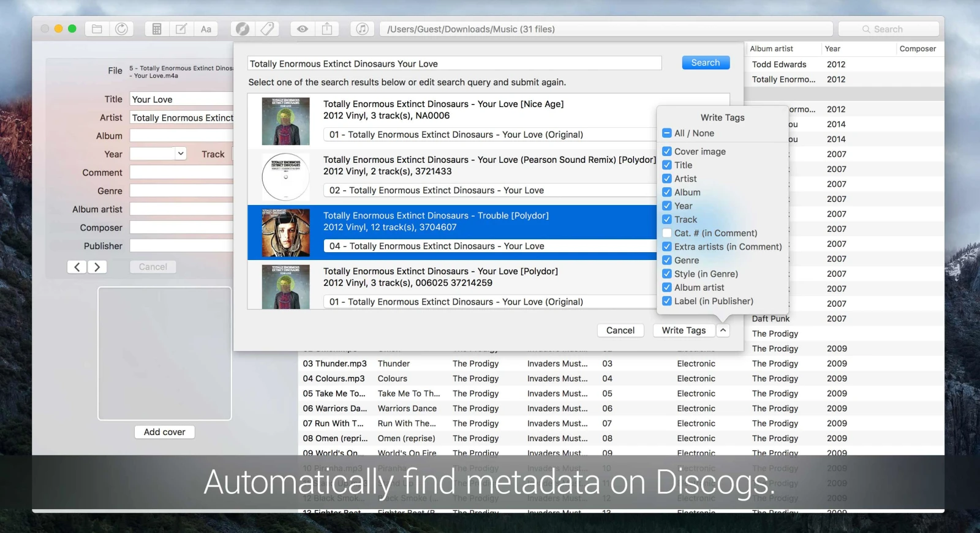Click the Album input field
The height and width of the screenshot is (533, 980).
(181, 136)
